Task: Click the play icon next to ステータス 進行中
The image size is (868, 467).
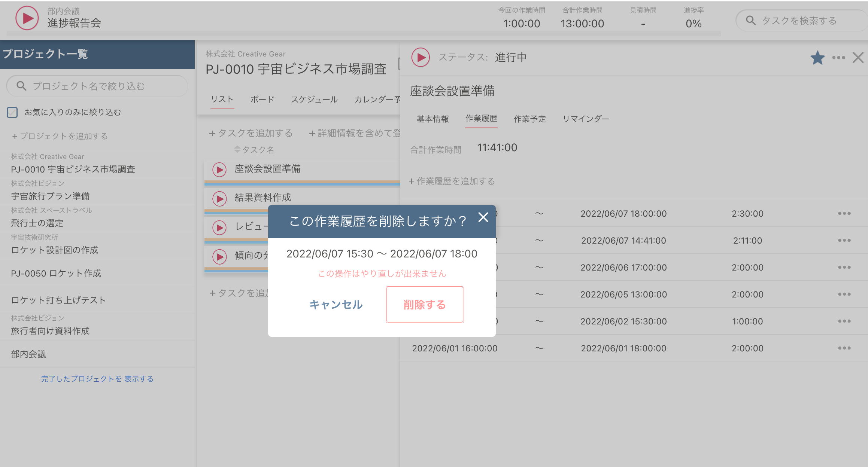Action: coord(420,57)
